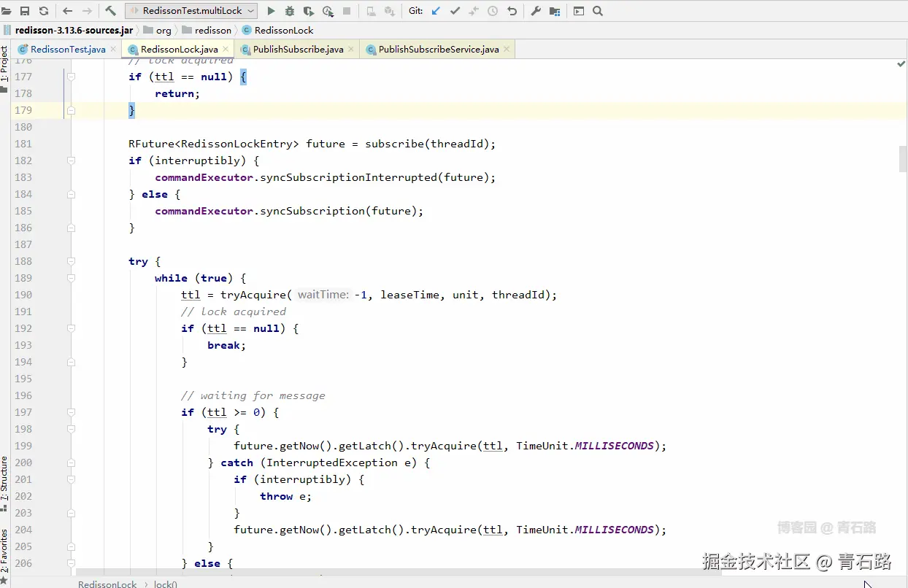Open Search Everywhere with the magnifier icon

click(598, 11)
